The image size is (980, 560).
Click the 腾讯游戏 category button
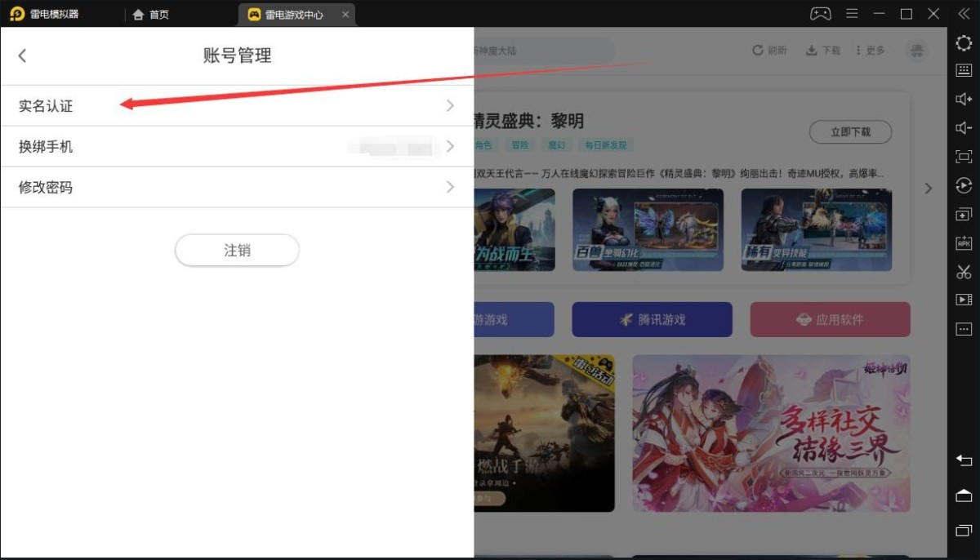click(652, 320)
